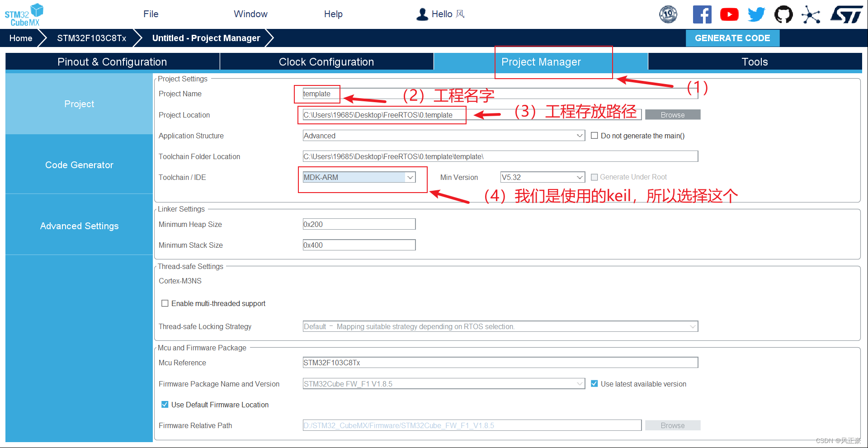Browse for the project location
The height and width of the screenshot is (448, 868).
pyautogui.click(x=673, y=115)
